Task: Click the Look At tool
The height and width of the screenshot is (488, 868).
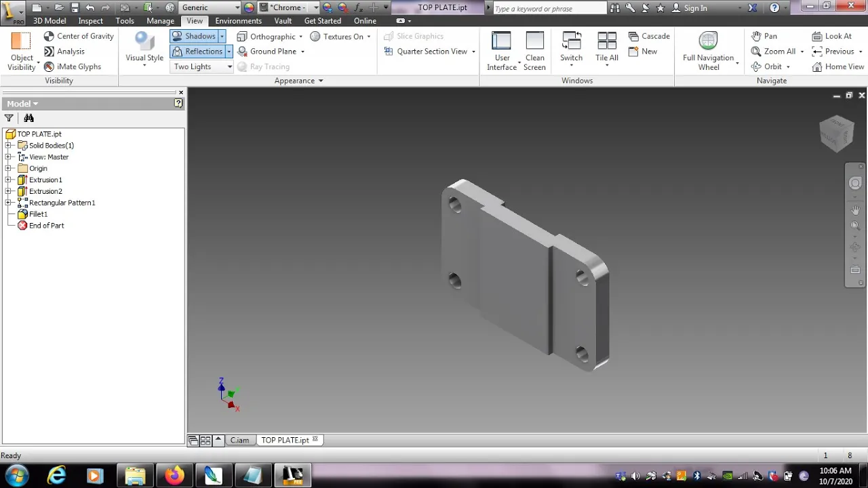Action: (x=832, y=36)
